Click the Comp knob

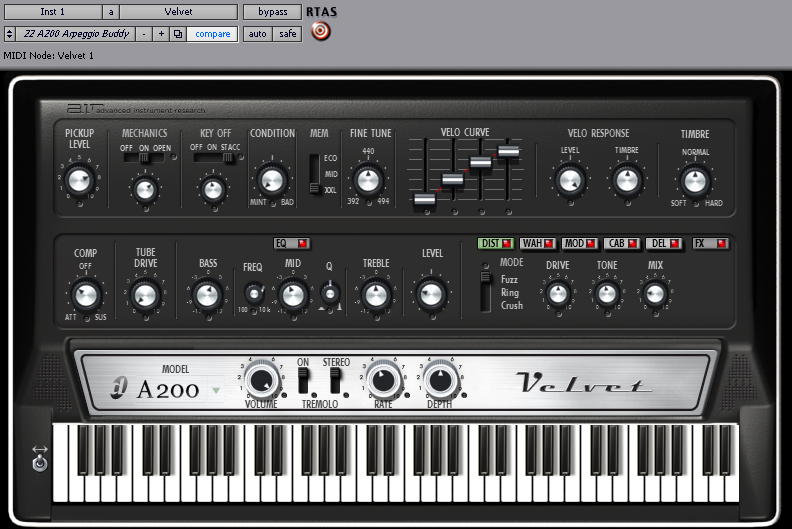coord(86,295)
